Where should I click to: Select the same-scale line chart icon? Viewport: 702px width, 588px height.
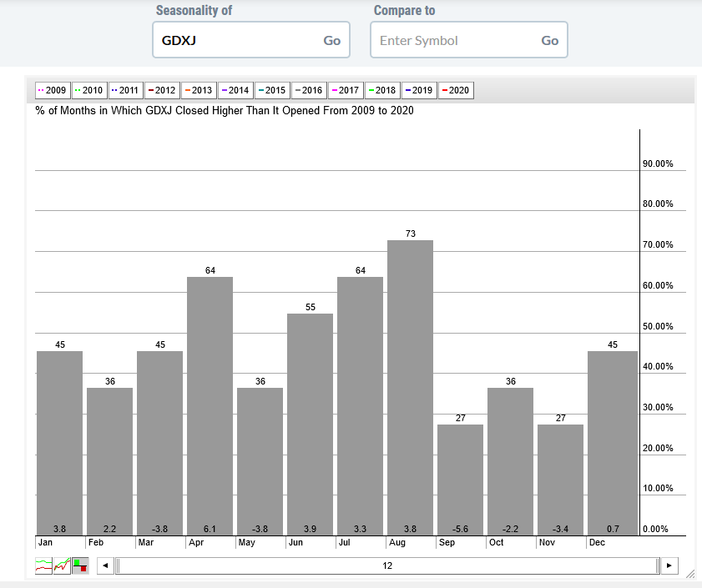(x=62, y=565)
